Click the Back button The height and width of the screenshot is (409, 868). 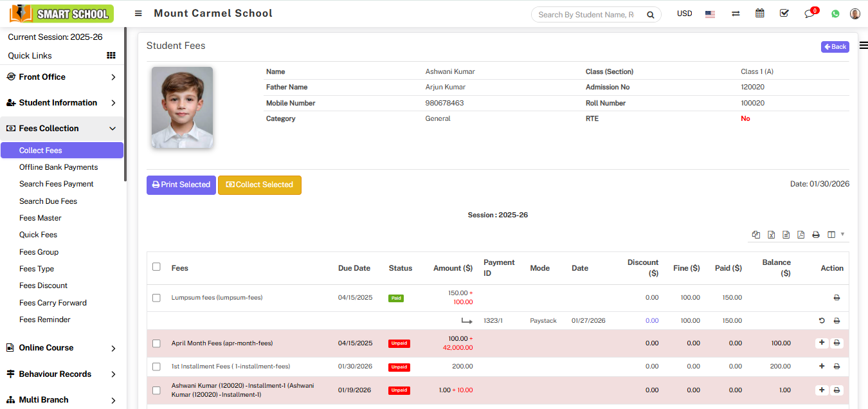click(835, 47)
